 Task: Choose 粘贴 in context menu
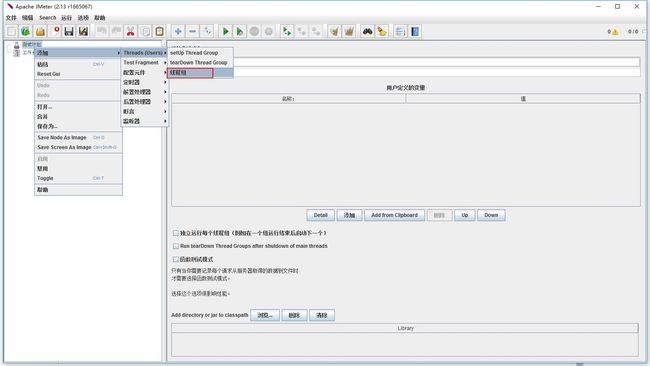pyautogui.click(x=78, y=64)
